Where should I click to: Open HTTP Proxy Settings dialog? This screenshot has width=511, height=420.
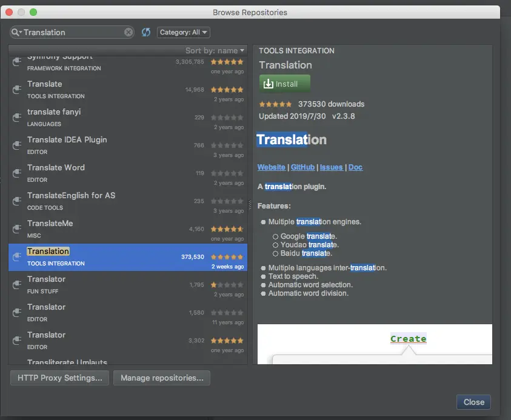point(59,378)
